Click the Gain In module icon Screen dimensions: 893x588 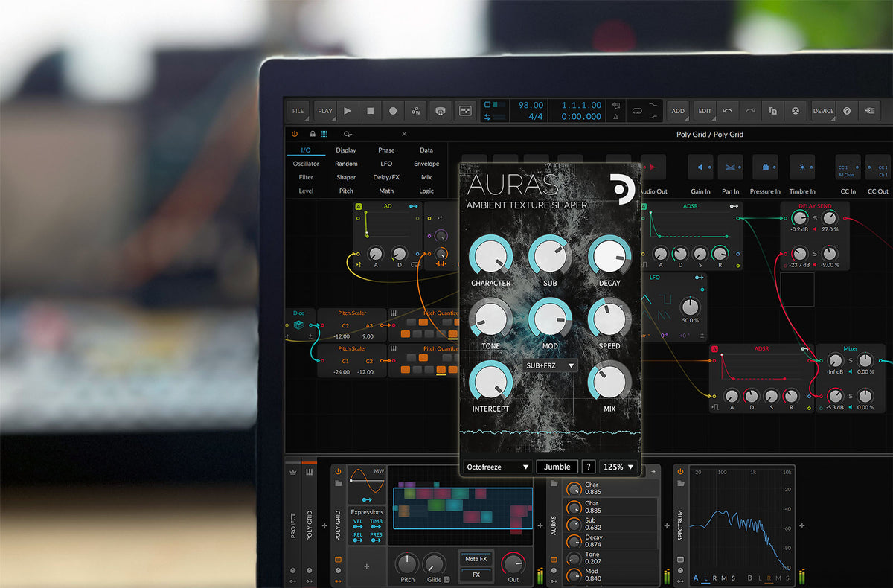coord(700,167)
